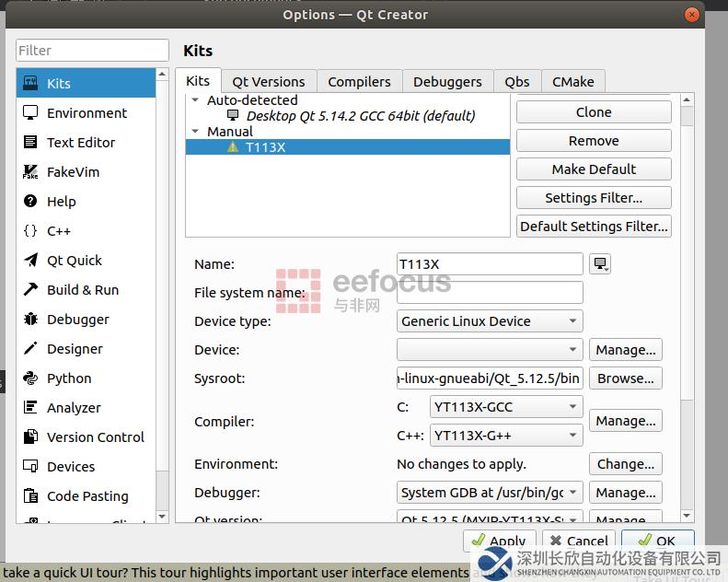Switch to the CMake tab
Image resolution: width=728 pixels, height=582 pixels.
coord(573,82)
